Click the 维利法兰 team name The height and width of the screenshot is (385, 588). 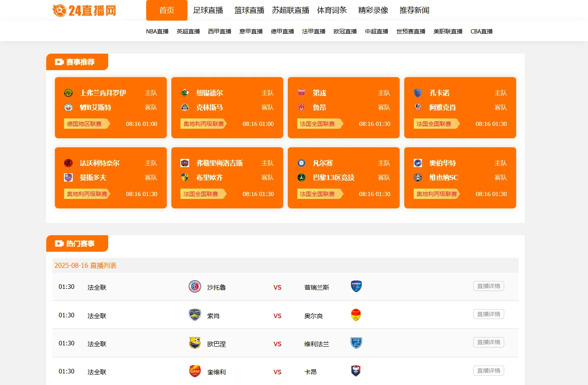(317, 344)
